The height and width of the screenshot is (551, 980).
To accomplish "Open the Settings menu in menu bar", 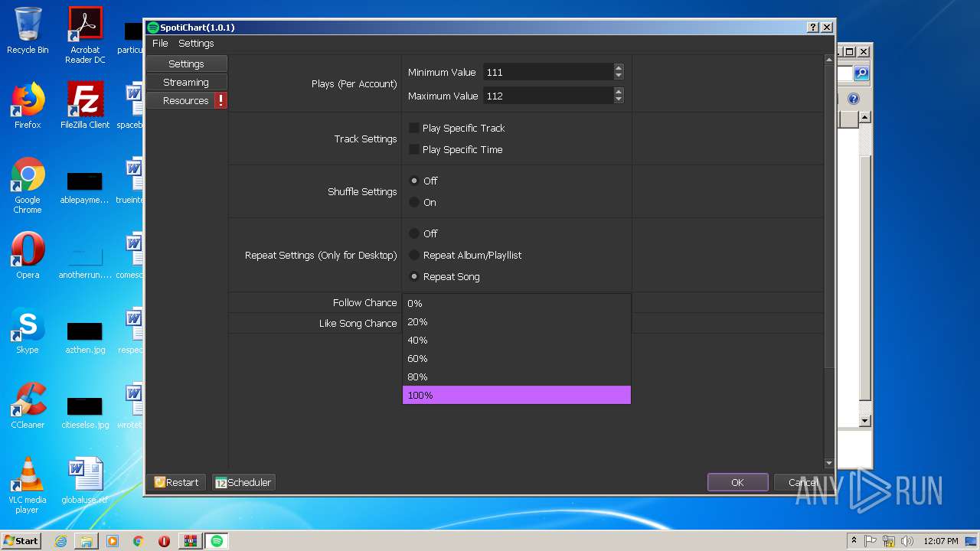I will pos(196,44).
